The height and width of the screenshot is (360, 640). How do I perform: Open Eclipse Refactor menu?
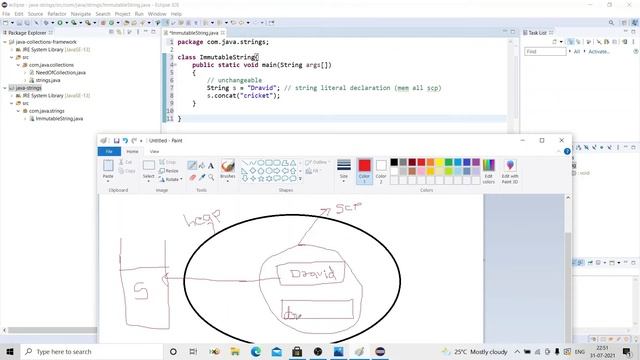[x=57, y=14]
